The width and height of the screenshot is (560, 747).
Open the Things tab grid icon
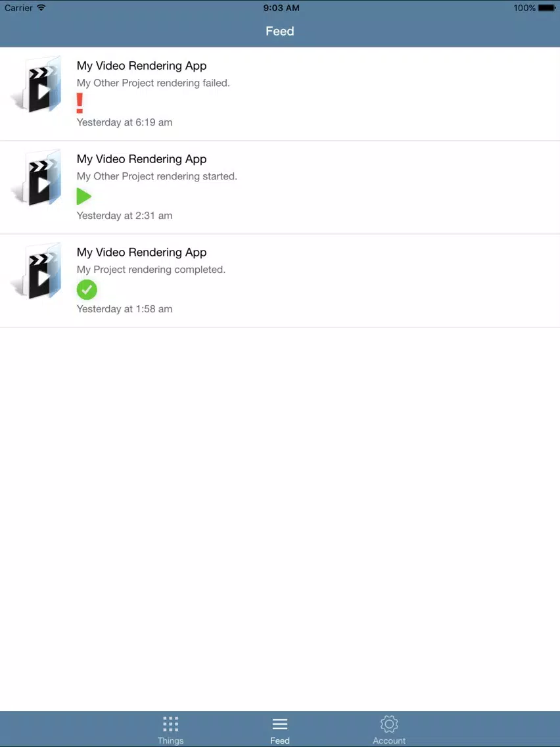[170, 724]
